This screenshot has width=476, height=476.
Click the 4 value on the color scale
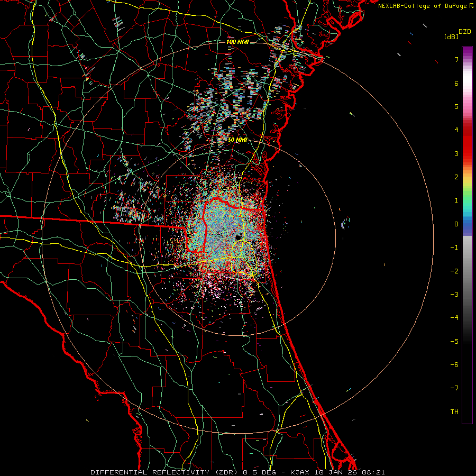456,130
